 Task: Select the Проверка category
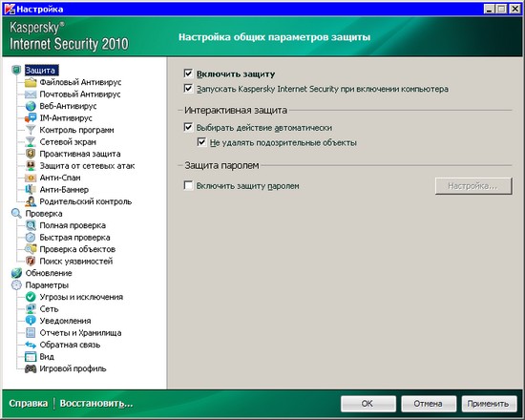click(44, 214)
